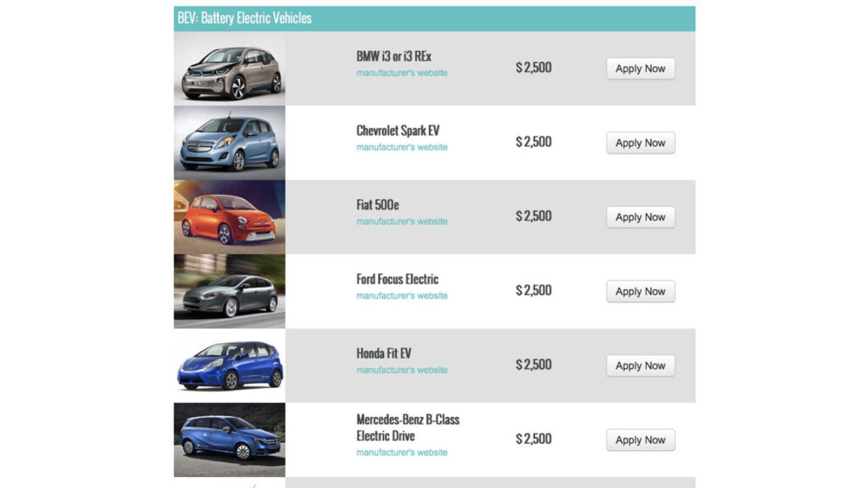Open the Ford Focus Electric picture
Screen dimensions: 868x488
click(x=230, y=291)
